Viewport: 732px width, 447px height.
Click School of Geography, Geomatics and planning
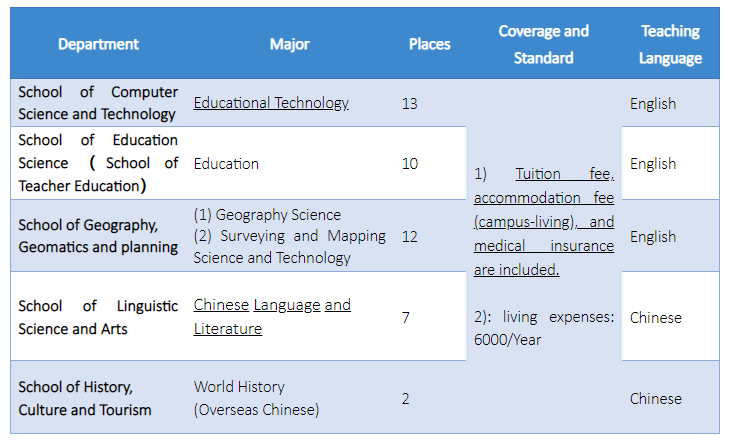[x=98, y=237]
